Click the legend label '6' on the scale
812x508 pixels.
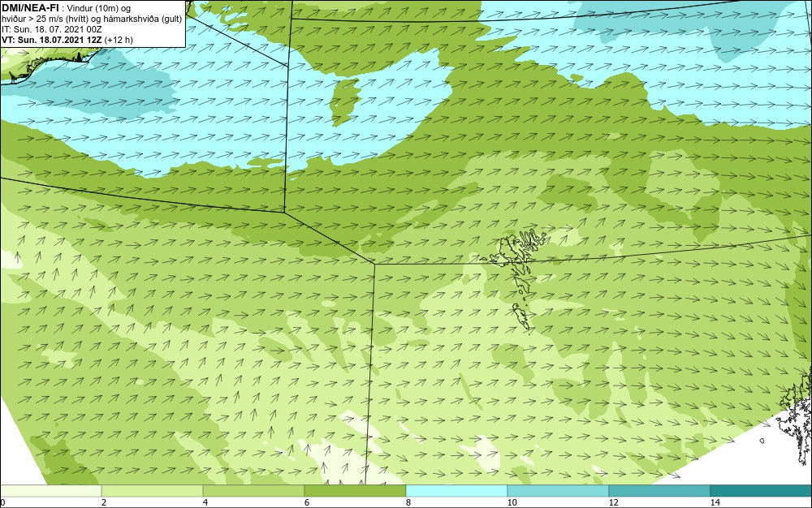[x=307, y=503]
